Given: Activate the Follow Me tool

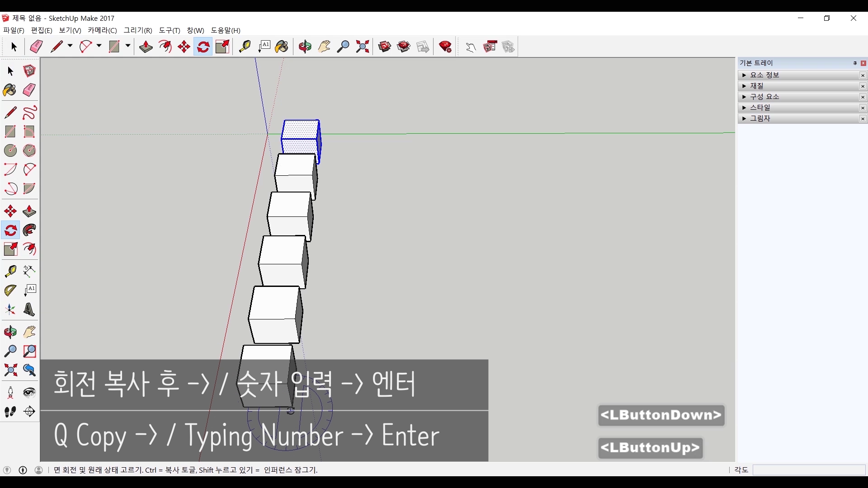Looking at the screenshot, I should 29,230.
